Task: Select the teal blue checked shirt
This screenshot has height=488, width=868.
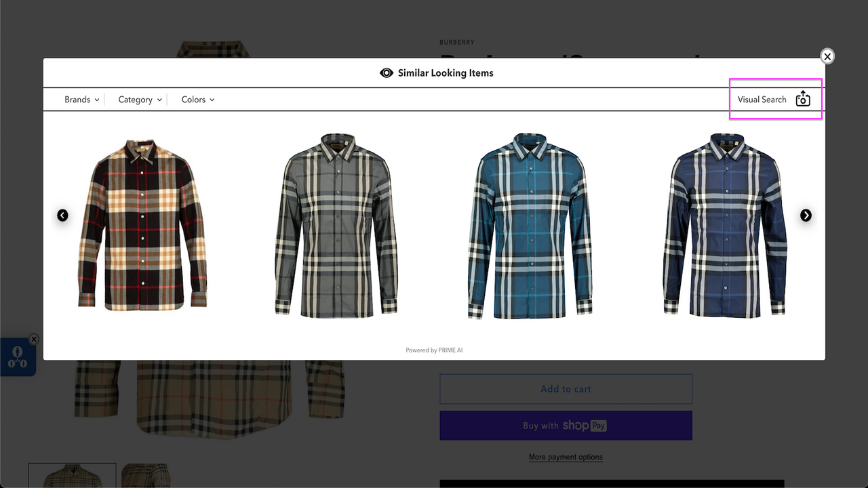Action: (530, 226)
